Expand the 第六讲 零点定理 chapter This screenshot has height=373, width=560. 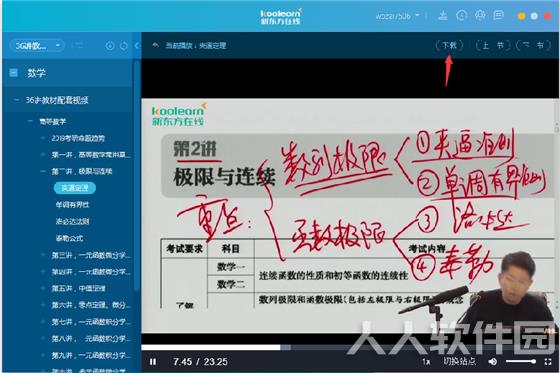click(x=42, y=305)
